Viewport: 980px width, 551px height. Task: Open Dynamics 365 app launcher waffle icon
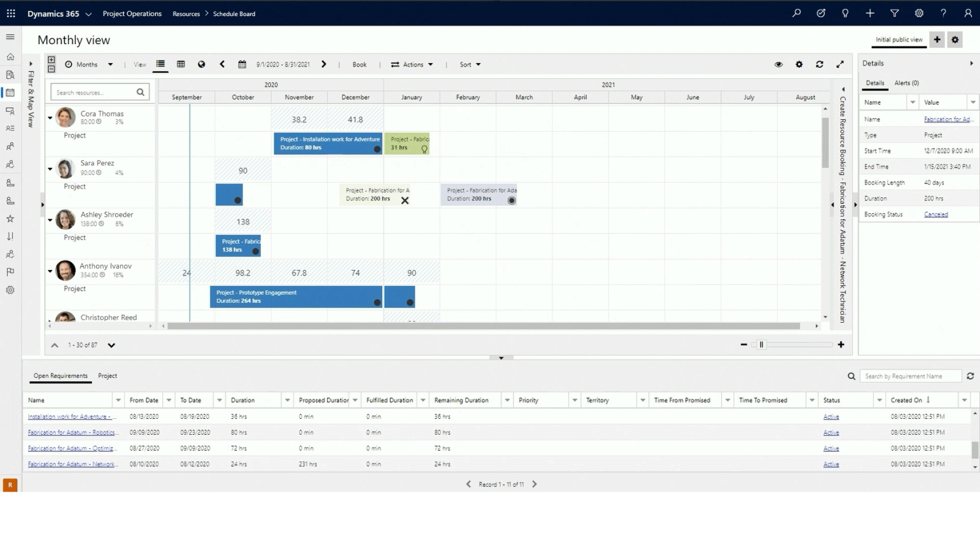10,13
